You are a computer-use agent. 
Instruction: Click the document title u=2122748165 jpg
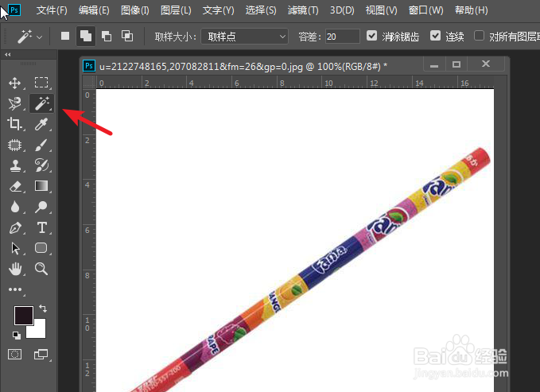(243, 66)
